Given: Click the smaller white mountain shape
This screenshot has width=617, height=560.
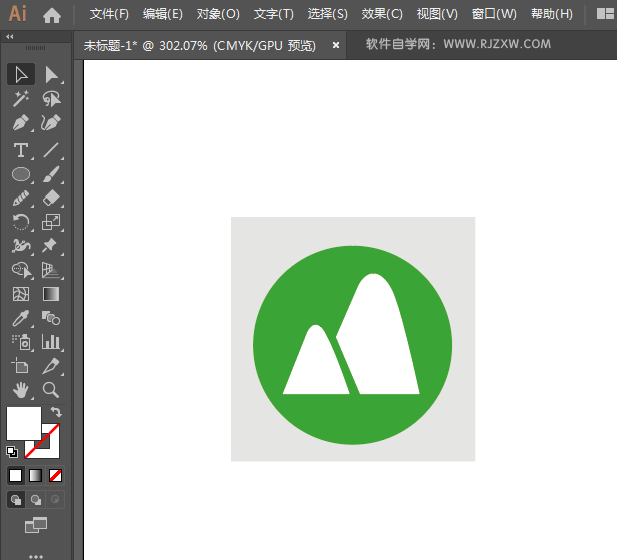Looking at the screenshot, I should click(316, 368).
